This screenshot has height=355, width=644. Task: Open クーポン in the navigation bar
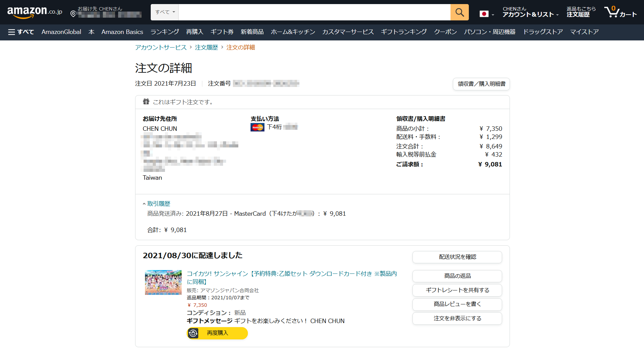445,32
